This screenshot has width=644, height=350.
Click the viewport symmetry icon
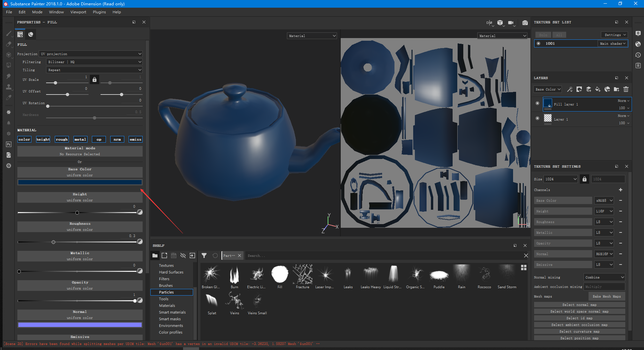489,23
